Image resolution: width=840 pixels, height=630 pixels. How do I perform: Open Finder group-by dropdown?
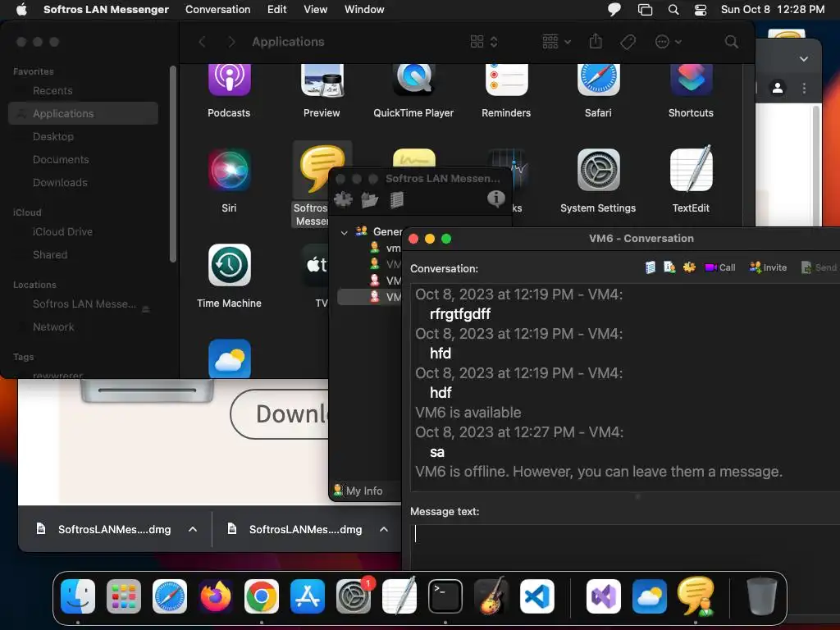(557, 41)
